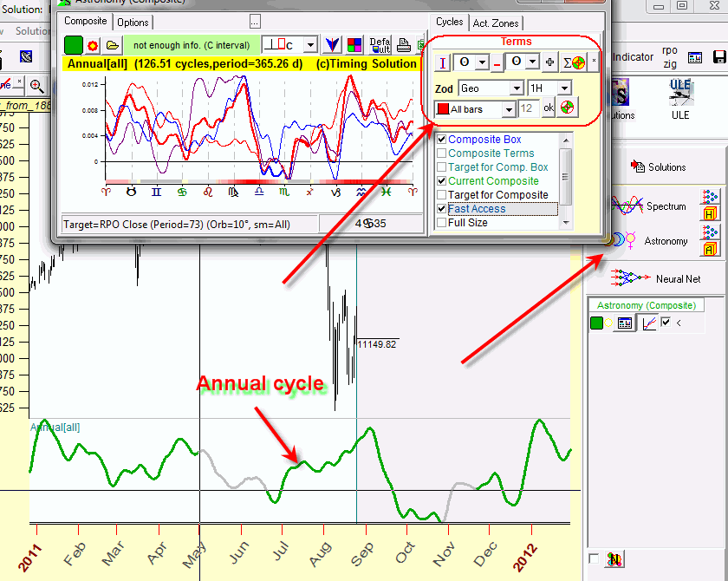This screenshot has height=581, width=728.
Task: Click the save floppy disk icon
Action: [x=718, y=57]
